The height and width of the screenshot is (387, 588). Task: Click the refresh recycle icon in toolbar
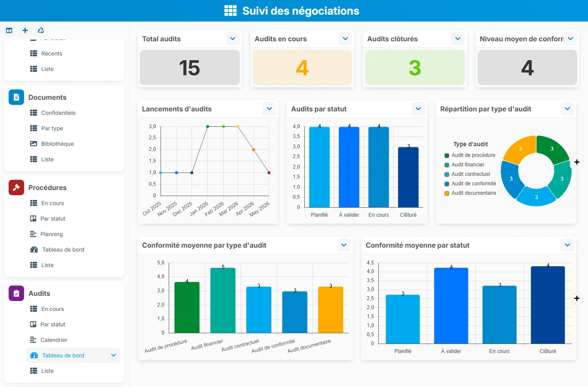point(41,31)
